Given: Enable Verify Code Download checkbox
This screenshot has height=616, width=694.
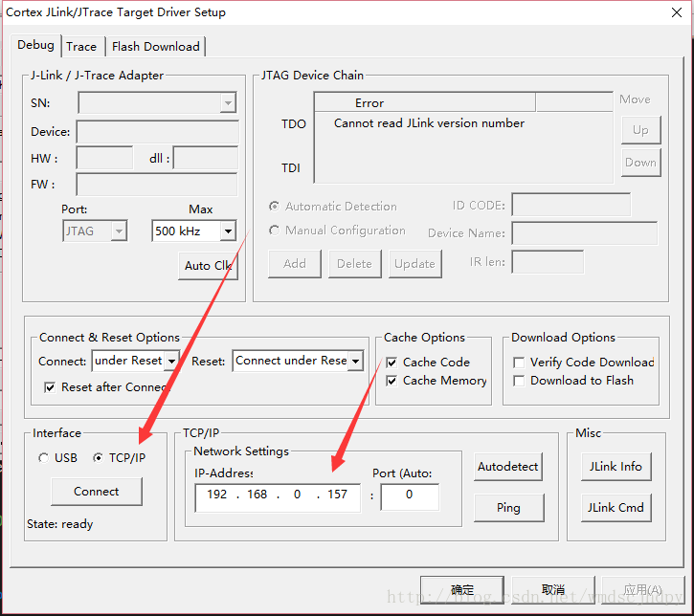Looking at the screenshot, I should click(519, 363).
